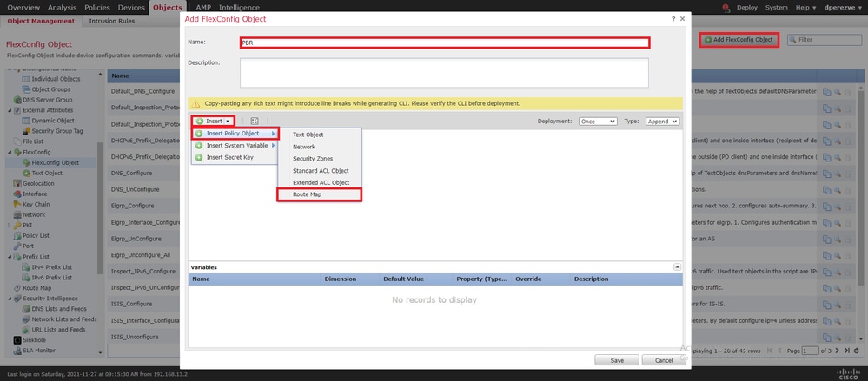Cancel the Add FlexConfig Object dialog

[x=665, y=360]
